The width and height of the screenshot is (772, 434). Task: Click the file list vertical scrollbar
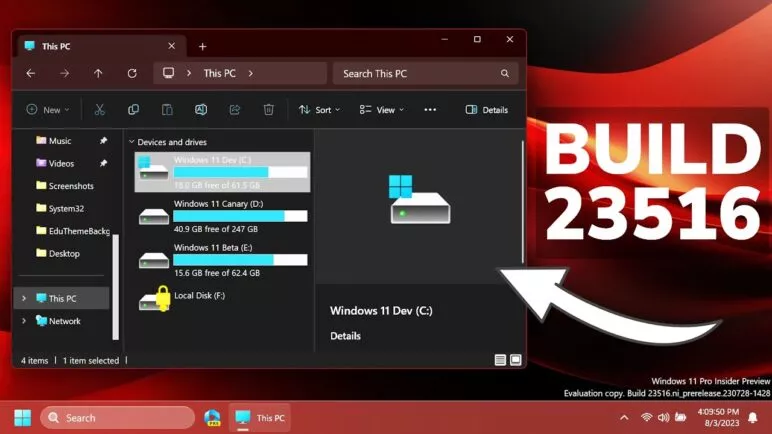[x=522, y=202]
